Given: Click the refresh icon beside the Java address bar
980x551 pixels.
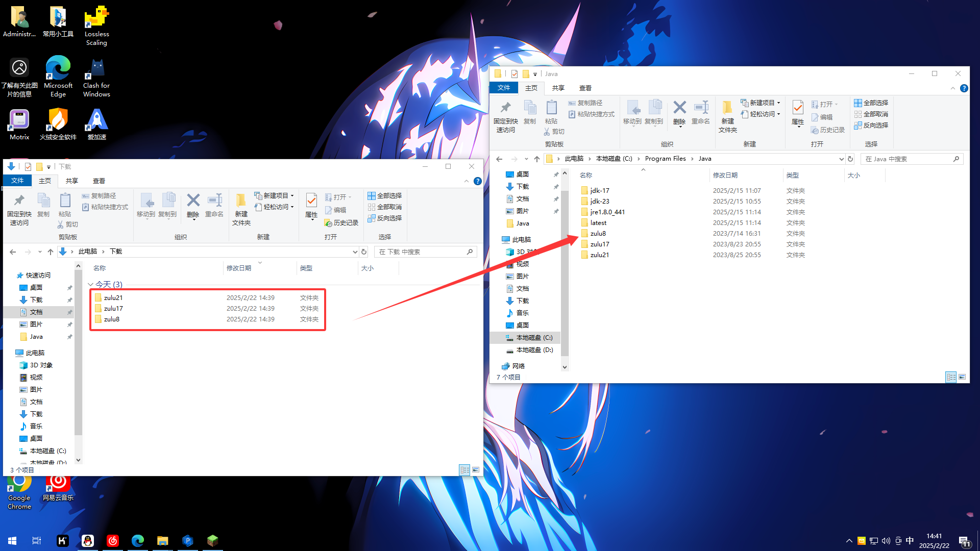Looking at the screenshot, I should coord(850,159).
